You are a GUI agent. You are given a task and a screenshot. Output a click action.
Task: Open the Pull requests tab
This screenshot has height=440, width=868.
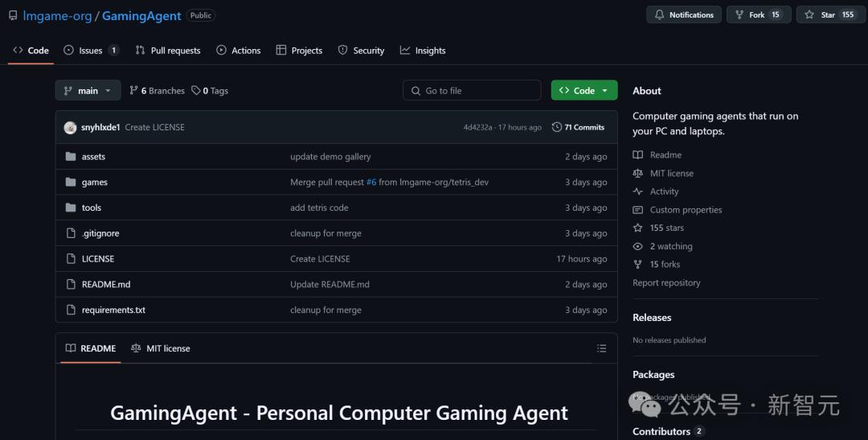(168, 51)
